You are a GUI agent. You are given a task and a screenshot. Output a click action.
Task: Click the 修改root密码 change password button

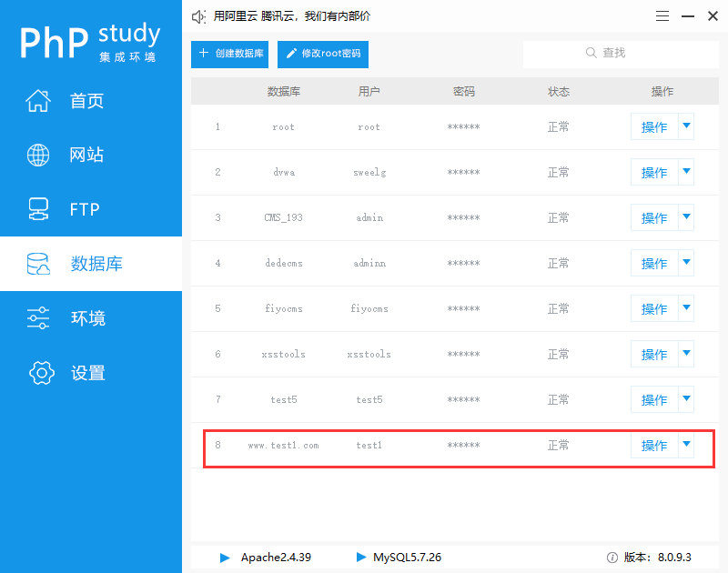coord(323,54)
